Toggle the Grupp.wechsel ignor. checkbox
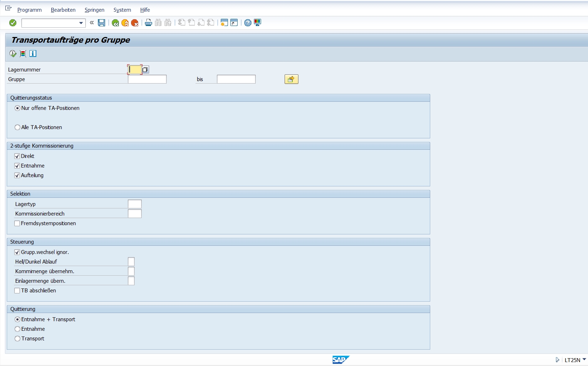 pyautogui.click(x=17, y=252)
